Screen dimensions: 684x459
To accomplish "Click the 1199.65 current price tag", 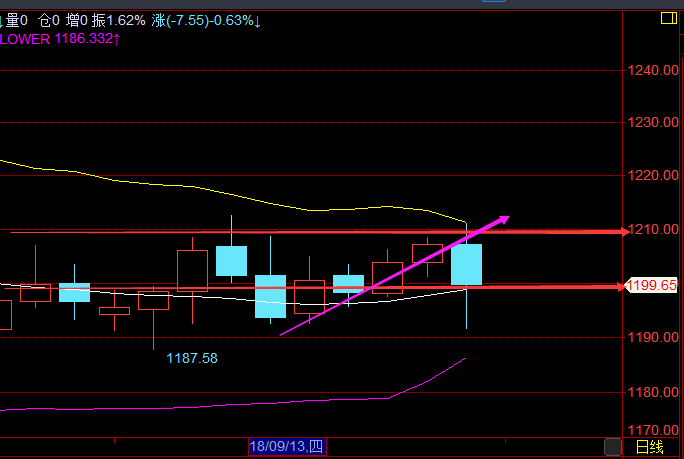I will [652, 286].
